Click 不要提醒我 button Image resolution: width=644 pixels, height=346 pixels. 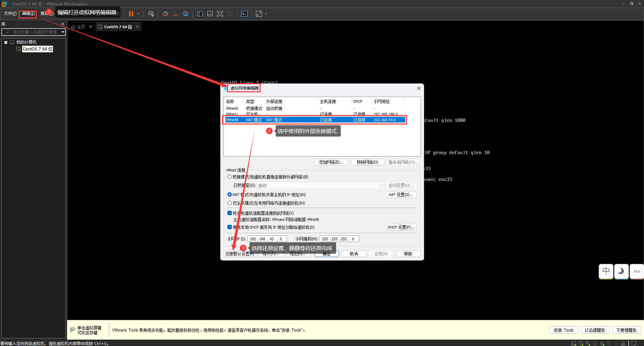(626, 330)
